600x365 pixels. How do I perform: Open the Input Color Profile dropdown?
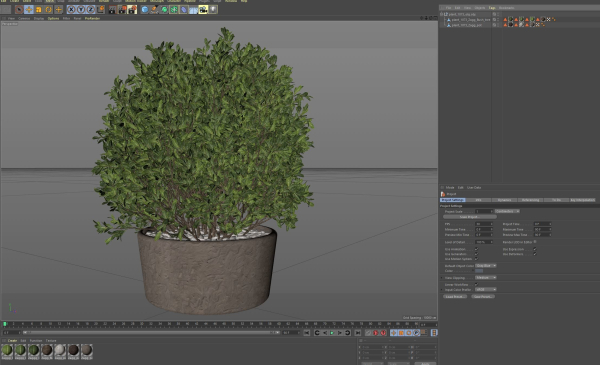[x=486, y=290]
